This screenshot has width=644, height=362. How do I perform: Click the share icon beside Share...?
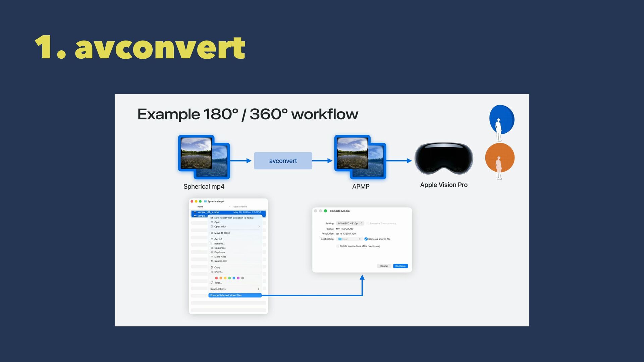tap(212, 272)
